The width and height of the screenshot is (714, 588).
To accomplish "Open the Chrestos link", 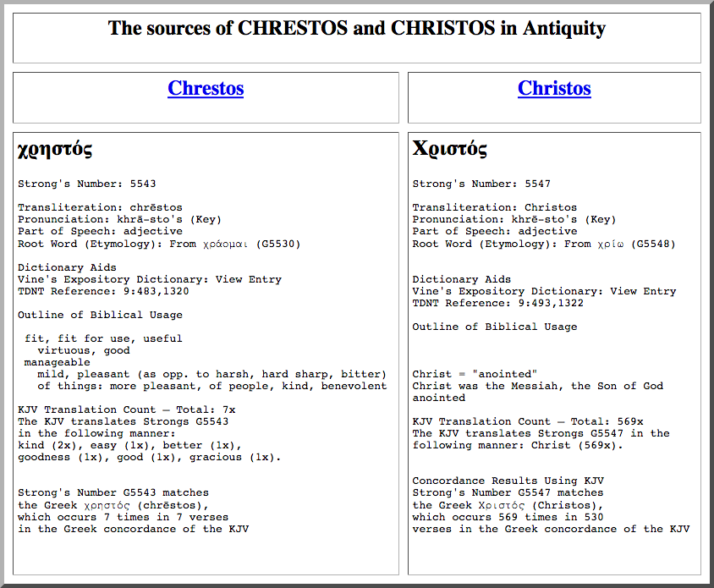I will [x=206, y=89].
